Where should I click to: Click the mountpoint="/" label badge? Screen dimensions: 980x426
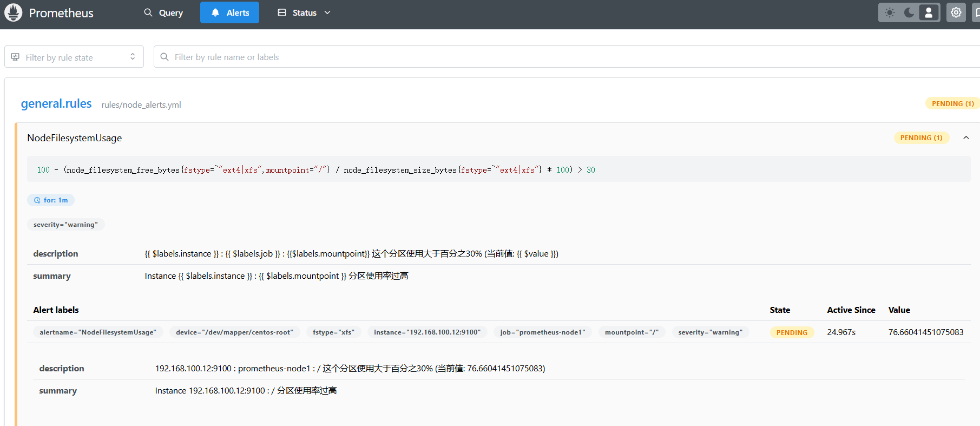coord(632,332)
